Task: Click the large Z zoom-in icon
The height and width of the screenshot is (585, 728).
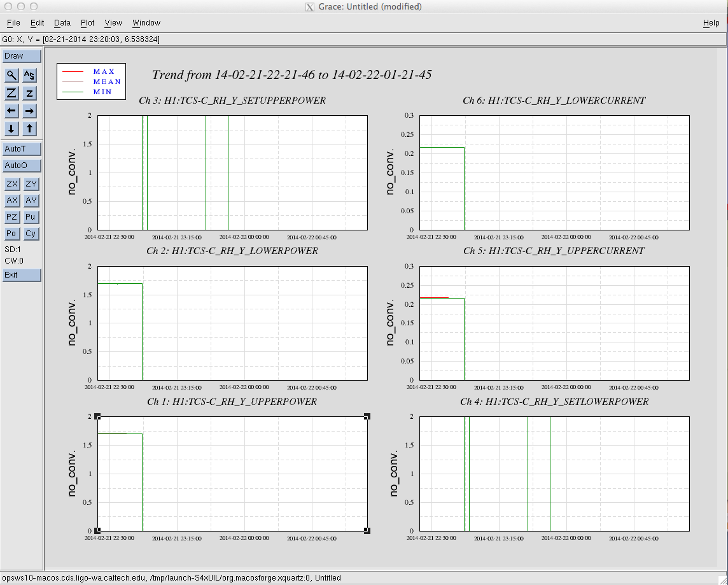Action: click(x=11, y=93)
